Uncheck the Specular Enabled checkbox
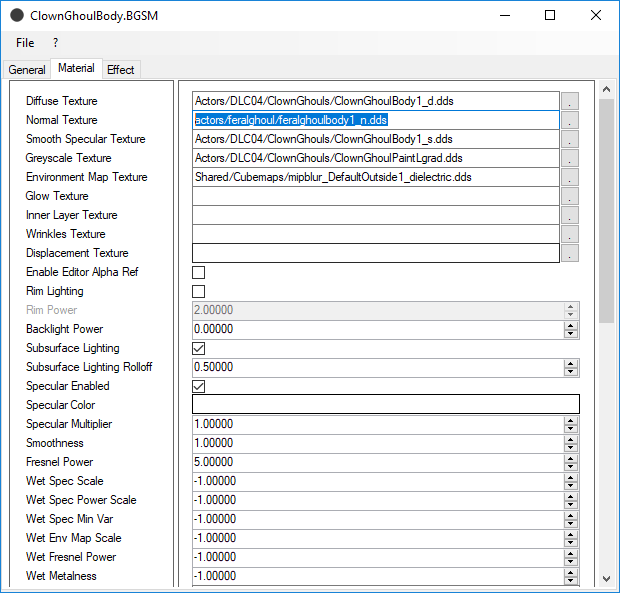This screenshot has height=593, width=620. 198,386
